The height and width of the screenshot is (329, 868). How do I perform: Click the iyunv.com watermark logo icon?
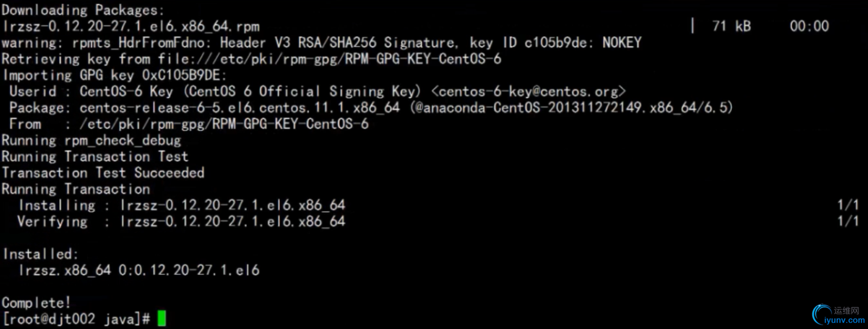pyautogui.click(x=822, y=314)
